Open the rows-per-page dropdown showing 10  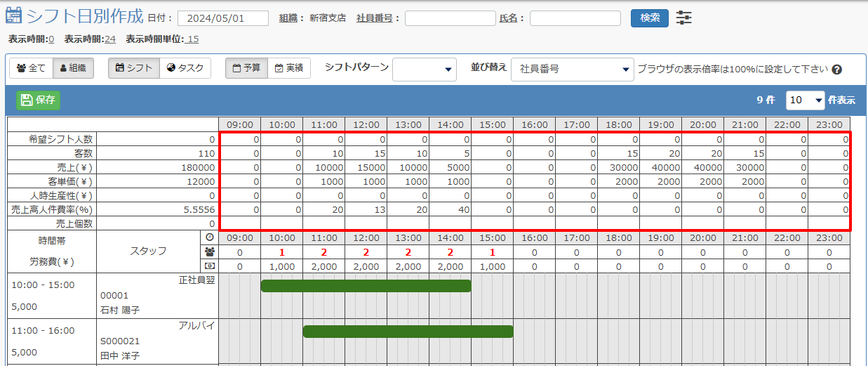(805, 100)
